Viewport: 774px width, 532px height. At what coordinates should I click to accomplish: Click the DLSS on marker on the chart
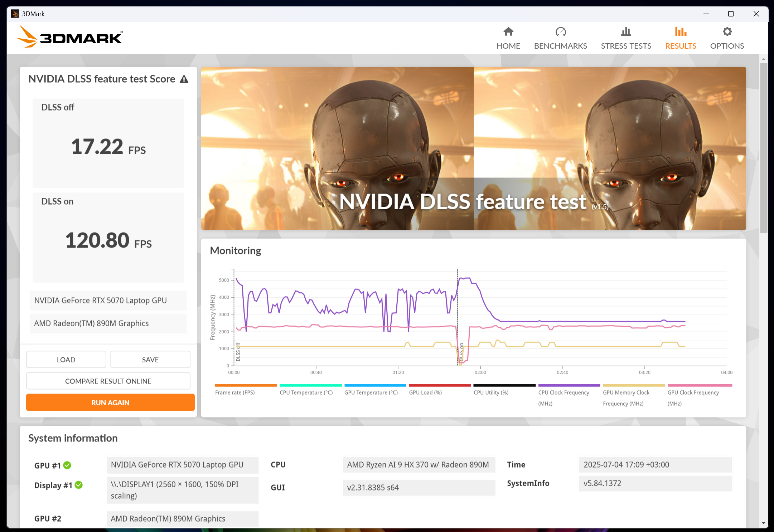pos(461,352)
